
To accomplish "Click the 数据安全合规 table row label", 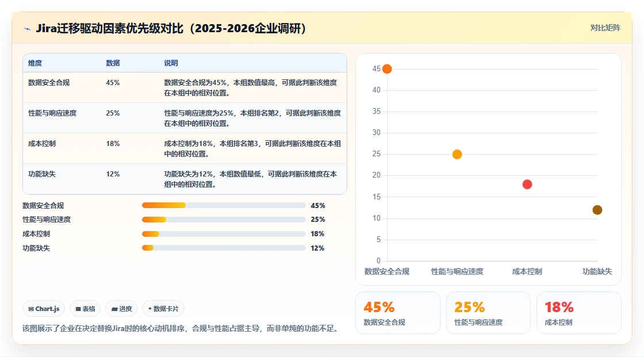I will click(x=49, y=83).
